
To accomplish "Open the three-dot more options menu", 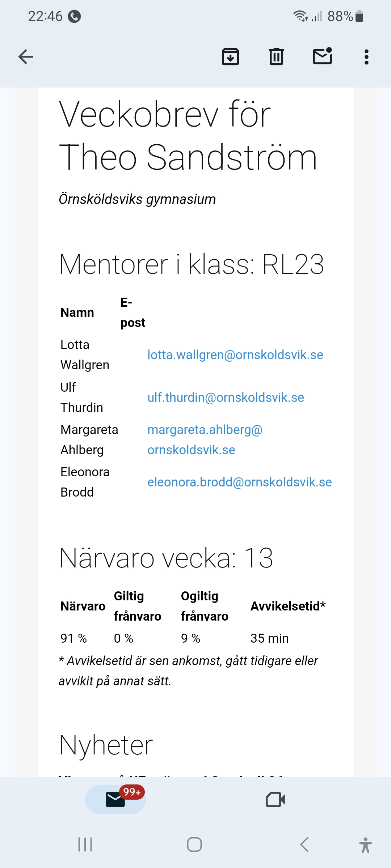I will click(366, 57).
